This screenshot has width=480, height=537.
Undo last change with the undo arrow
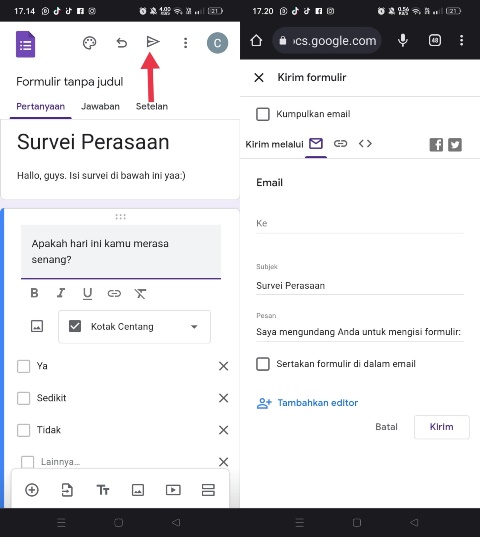122,43
